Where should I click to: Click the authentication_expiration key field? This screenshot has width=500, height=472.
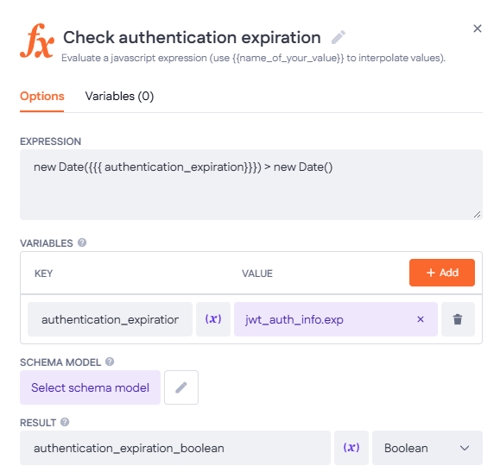(x=110, y=319)
